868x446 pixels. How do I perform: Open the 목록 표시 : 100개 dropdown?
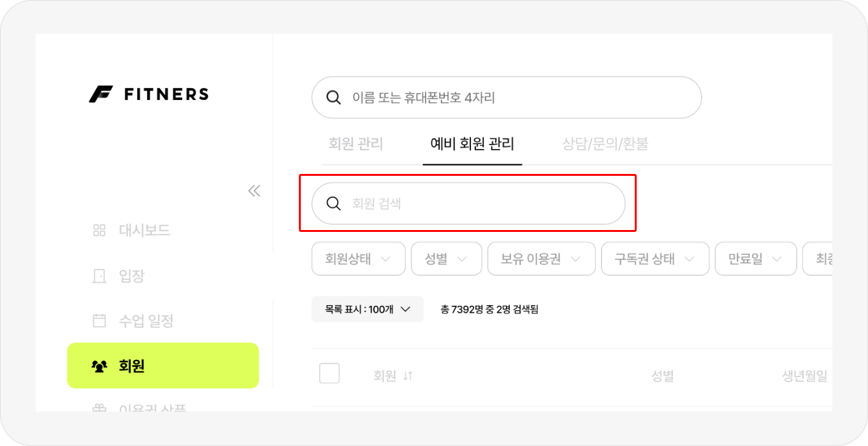click(367, 310)
